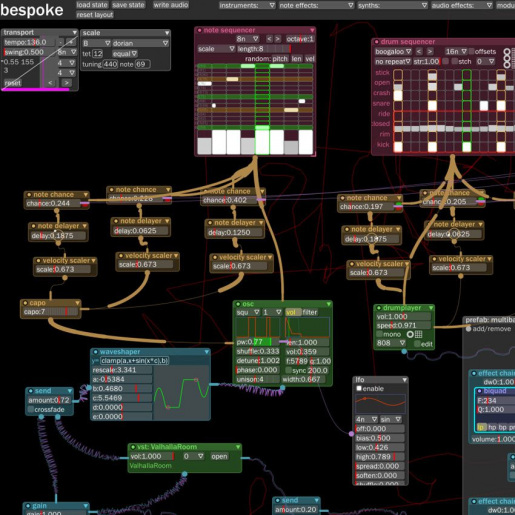Open the audio effects menu

point(462,5)
